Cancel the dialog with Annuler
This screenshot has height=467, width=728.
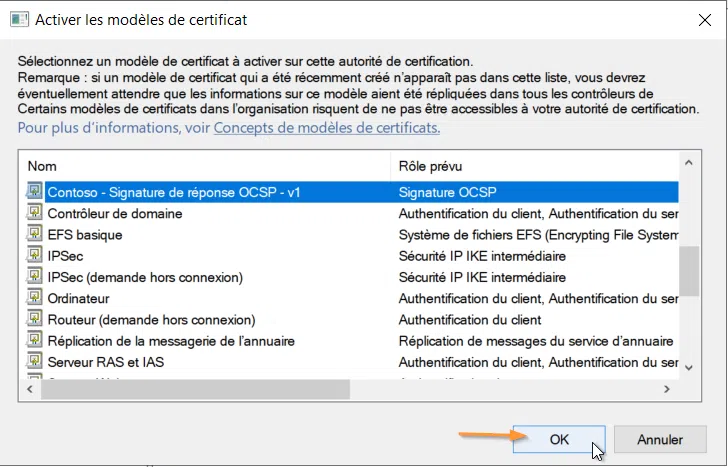click(x=659, y=439)
